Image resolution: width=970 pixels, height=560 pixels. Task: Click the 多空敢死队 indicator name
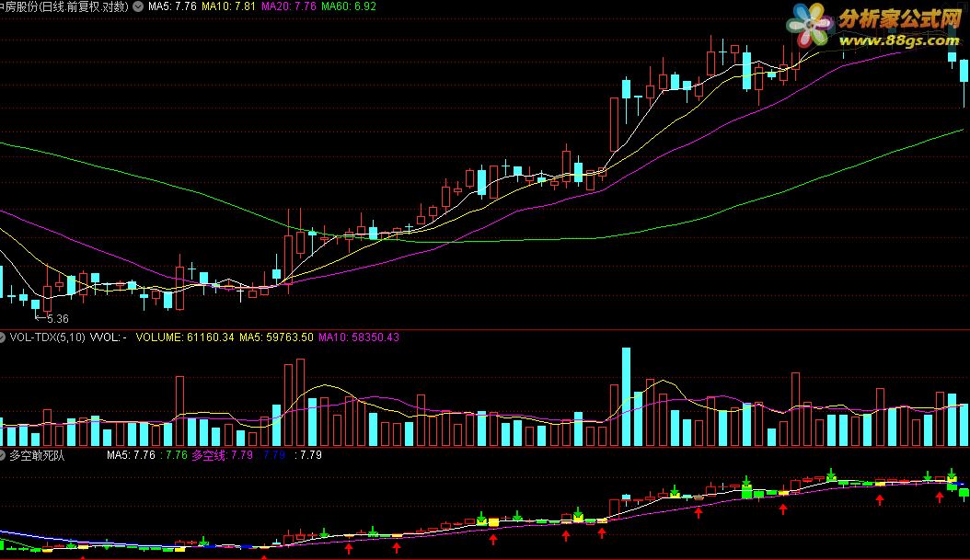(37, 455)
